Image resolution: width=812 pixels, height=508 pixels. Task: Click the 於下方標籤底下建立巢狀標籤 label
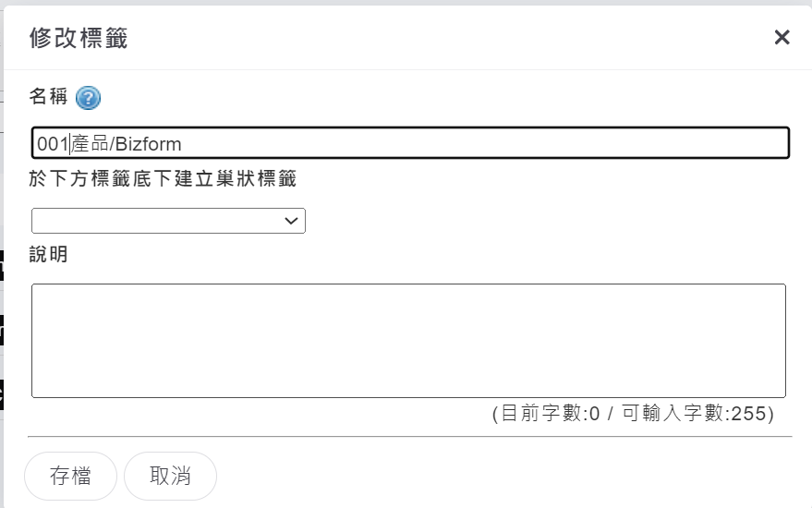[x=163, y=180]
